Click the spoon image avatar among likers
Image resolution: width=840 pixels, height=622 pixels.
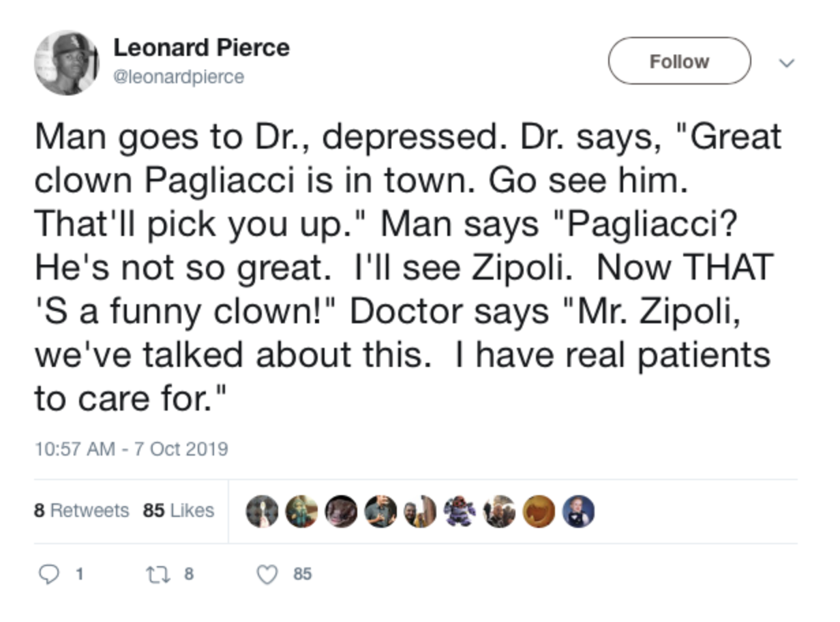261,511
